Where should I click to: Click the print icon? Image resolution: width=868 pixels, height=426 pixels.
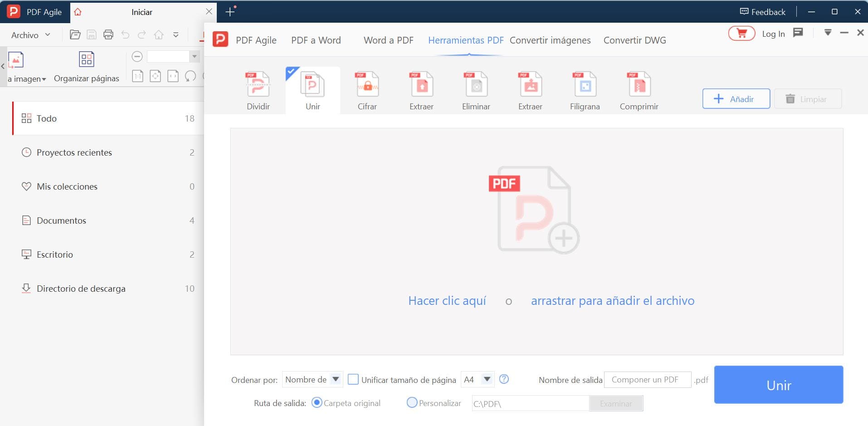click(x=108, y=34)
